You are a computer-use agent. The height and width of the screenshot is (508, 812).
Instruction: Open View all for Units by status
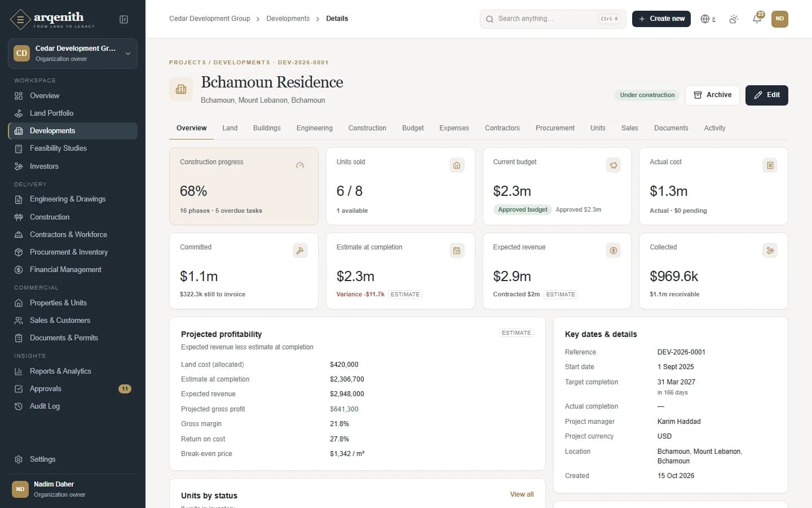[x=522, y=494]
